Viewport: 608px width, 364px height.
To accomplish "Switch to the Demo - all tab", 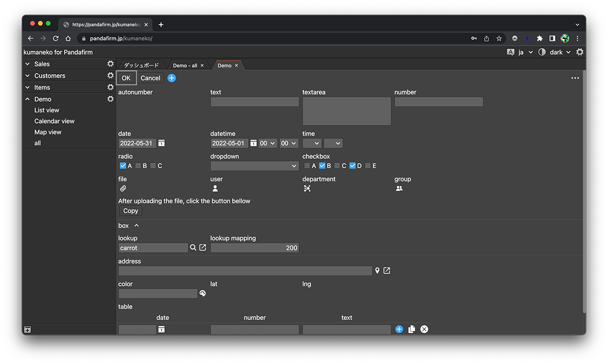I will click(185, 66).
